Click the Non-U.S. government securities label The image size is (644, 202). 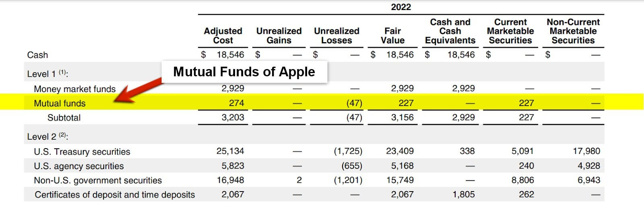[x=98, y=181]
